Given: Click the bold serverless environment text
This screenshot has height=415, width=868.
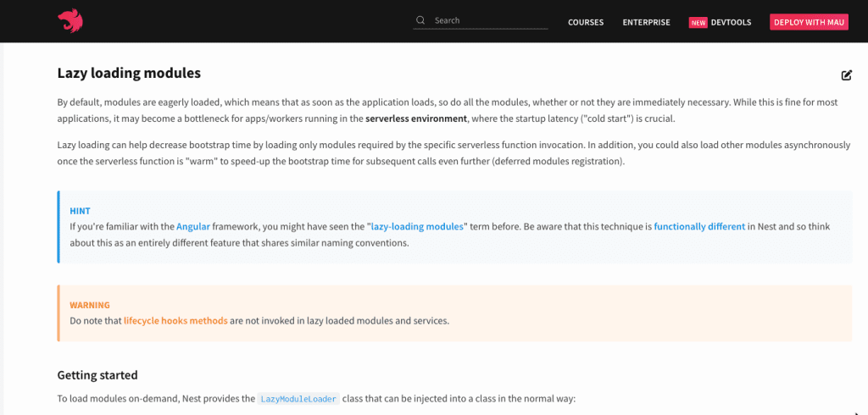Looking at the screenshot, I should [416, 119].
